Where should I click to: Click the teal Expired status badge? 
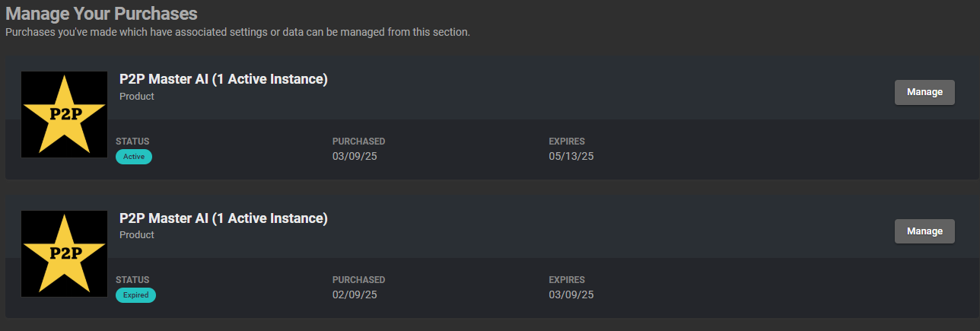click(135, 295)
